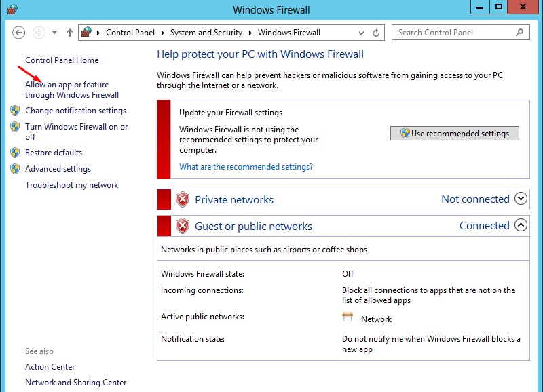Screen dimensions: 543x392
Task: Open Turn Windows Firewall on or off
Action: click(x=76, y=132)
